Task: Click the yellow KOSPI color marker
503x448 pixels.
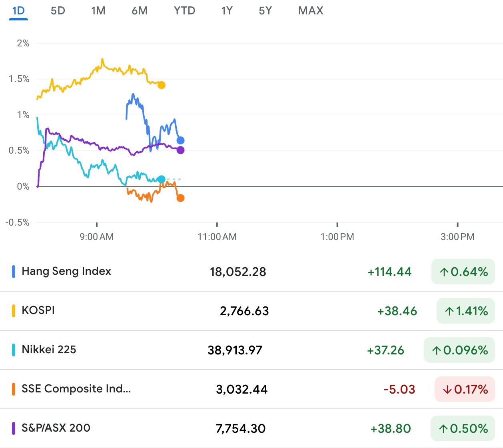Action: tap(14, 311)
